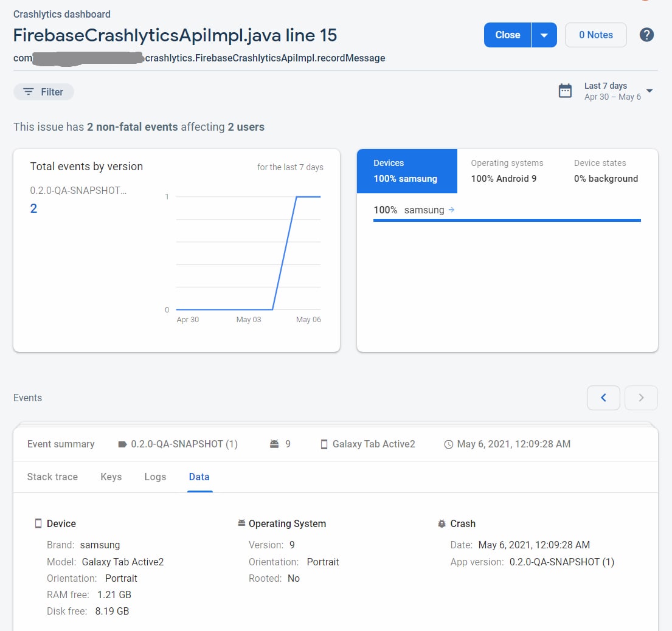This screenshot has height=631, width=672.
Task: Click the phone icon in the Device heading
Action: pyautogui.click(x=38, y=523)
